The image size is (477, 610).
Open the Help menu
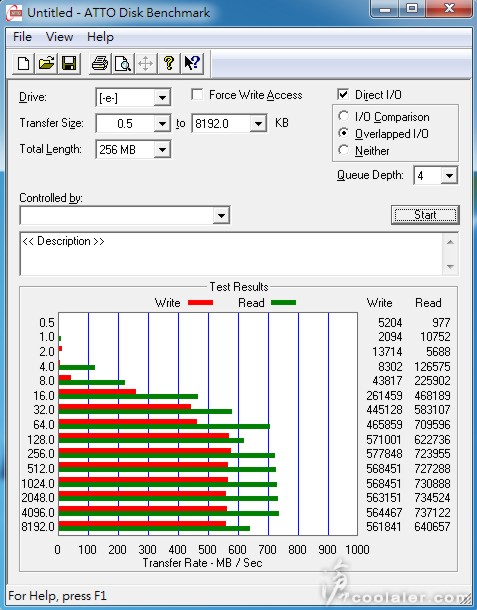[100, 37]
